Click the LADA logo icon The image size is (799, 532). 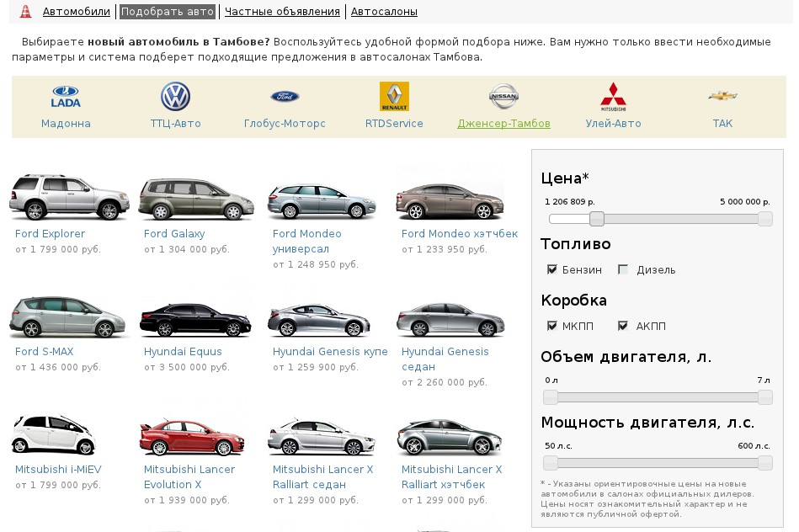tap(66, 97)
